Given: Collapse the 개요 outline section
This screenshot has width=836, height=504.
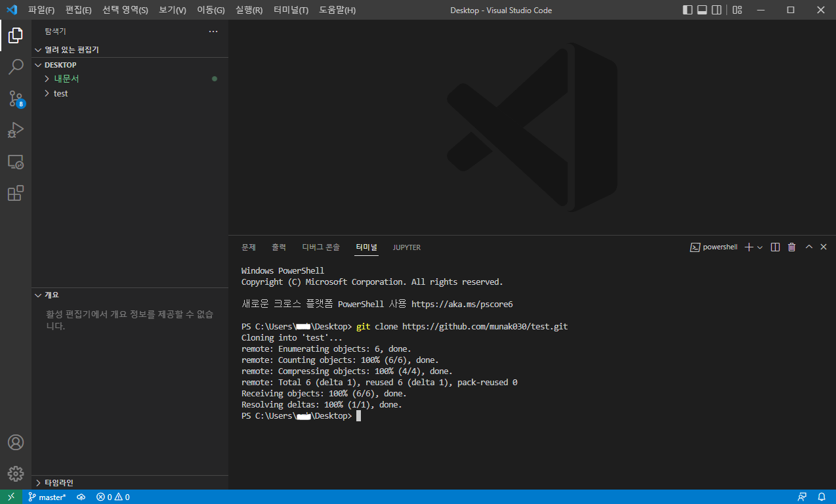Looking at the screenshot, I should pyautogui.click(x=130, y=295).
